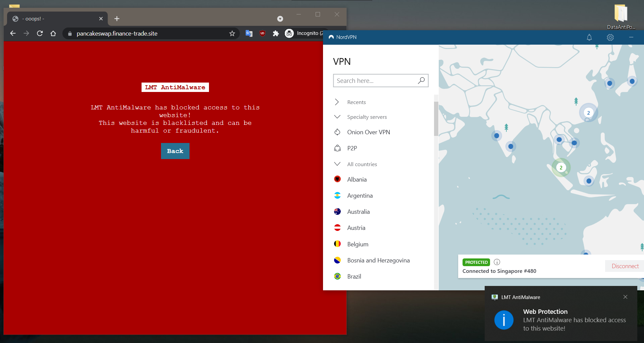Click the blue info icon in notification
644x343 pixels.
point(504,320)
